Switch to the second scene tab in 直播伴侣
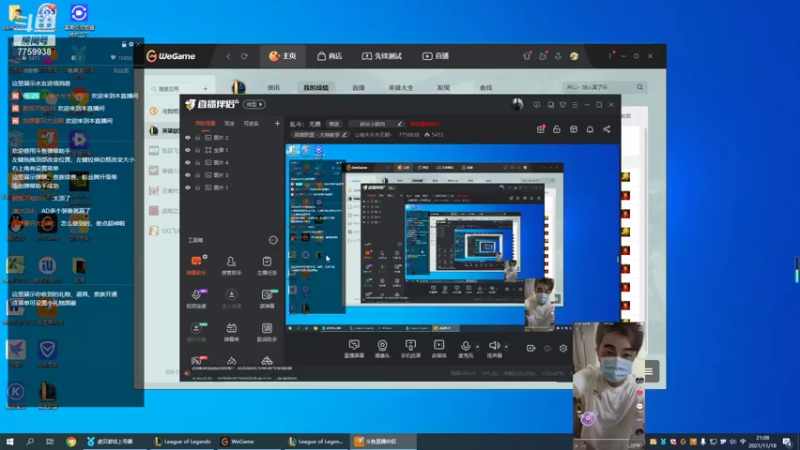 [230, 123]
